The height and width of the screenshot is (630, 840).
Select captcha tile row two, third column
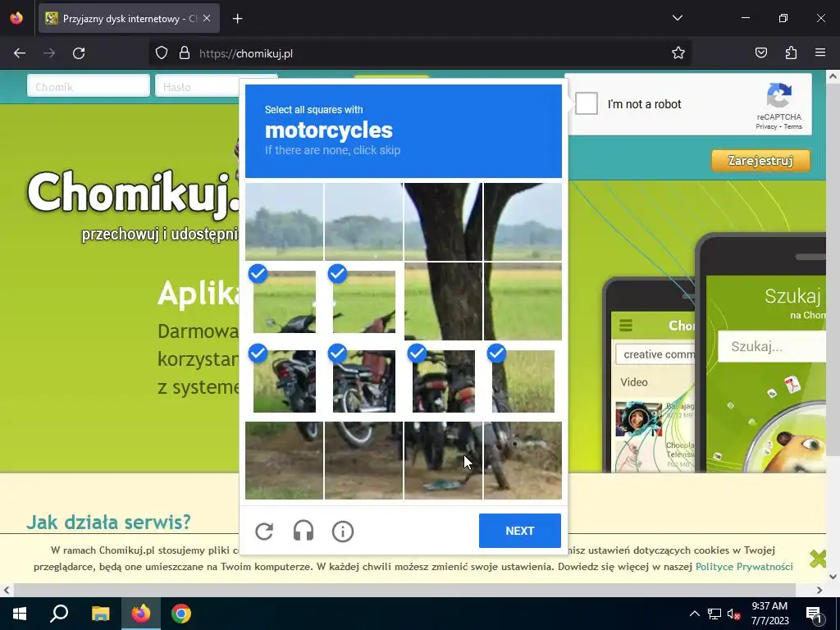tap(444, 302)
